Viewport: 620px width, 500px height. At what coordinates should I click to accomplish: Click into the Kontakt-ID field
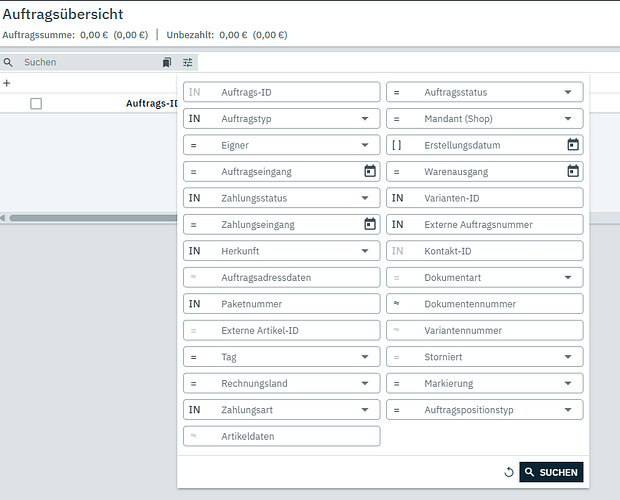pyautogui.click(x=485, y=251)
